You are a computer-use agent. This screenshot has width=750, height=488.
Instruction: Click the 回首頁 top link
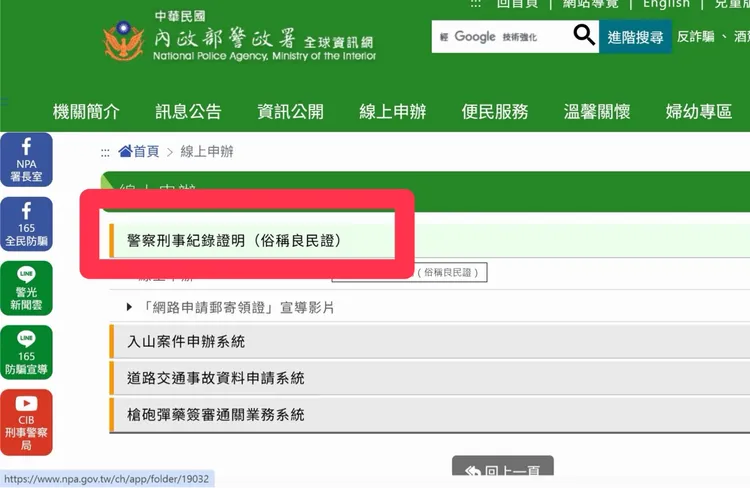point(518,4)
